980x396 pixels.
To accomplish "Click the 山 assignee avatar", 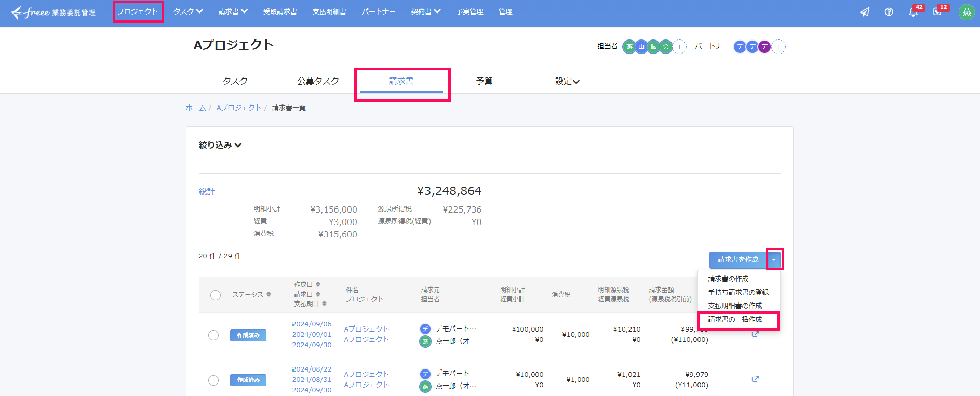I will coord(641,47).
